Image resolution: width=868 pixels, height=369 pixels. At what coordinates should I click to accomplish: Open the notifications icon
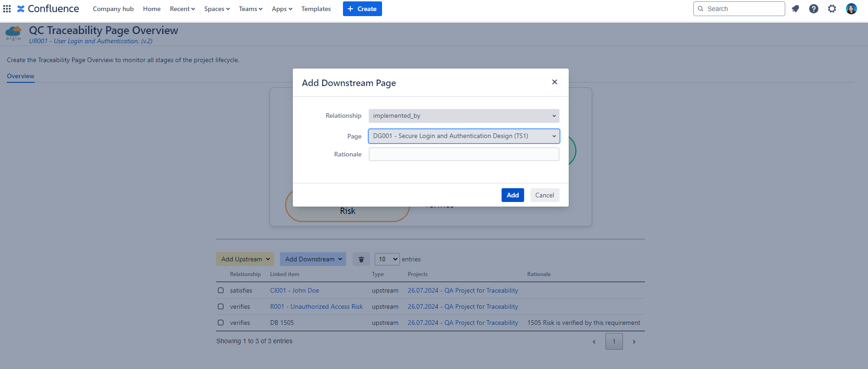point(795,9)
